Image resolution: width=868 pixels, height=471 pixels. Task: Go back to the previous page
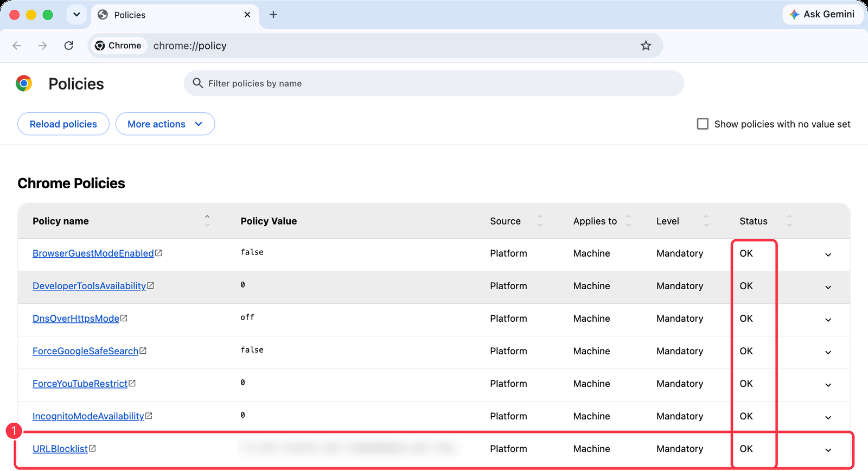coord(17,46)
